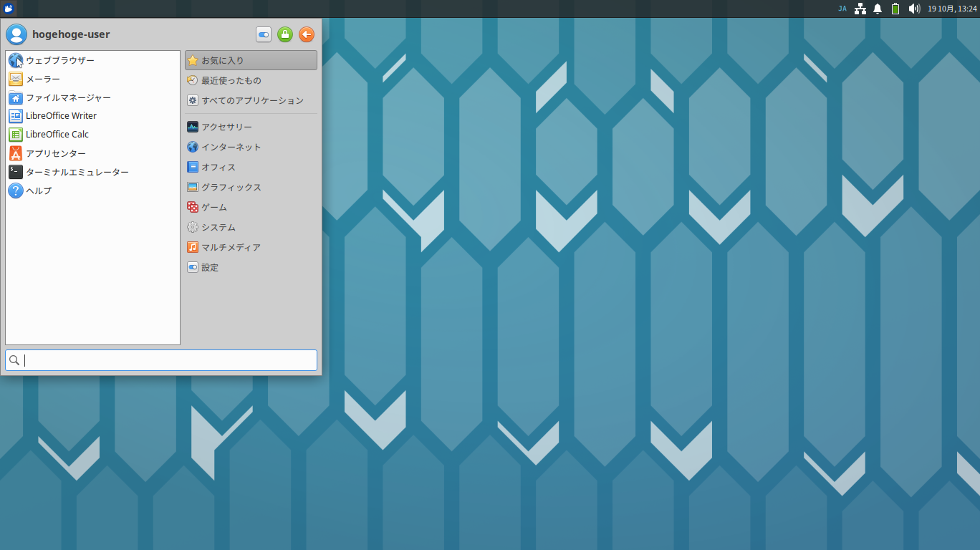Select the 最近使ったもの recently used category
The height and width of the screenshot is (550, 980).
[x=251, y=80]
